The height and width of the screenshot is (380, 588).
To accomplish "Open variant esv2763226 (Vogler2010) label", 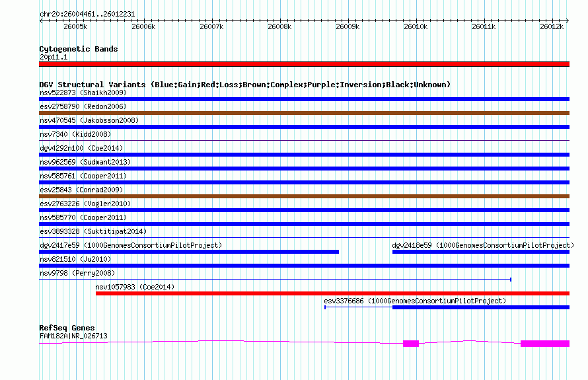I will (x=85, y=204).
